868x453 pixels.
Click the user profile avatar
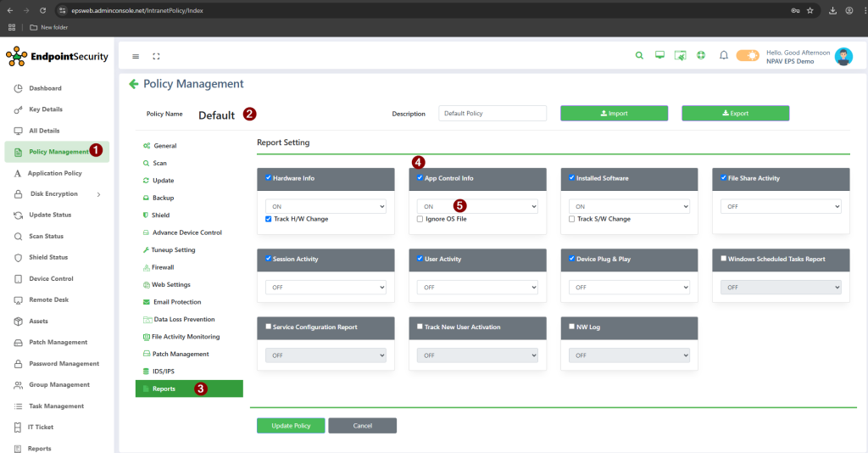click(843, 56)
